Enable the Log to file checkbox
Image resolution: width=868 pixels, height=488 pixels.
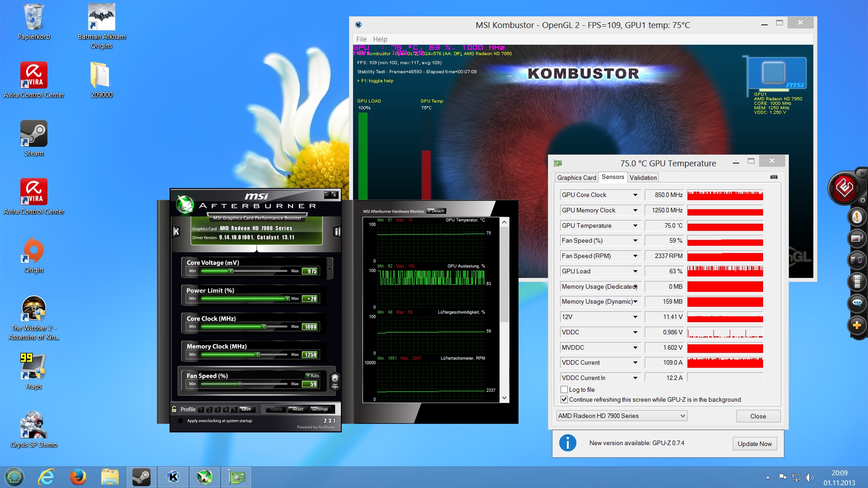[x=564, y=389]
